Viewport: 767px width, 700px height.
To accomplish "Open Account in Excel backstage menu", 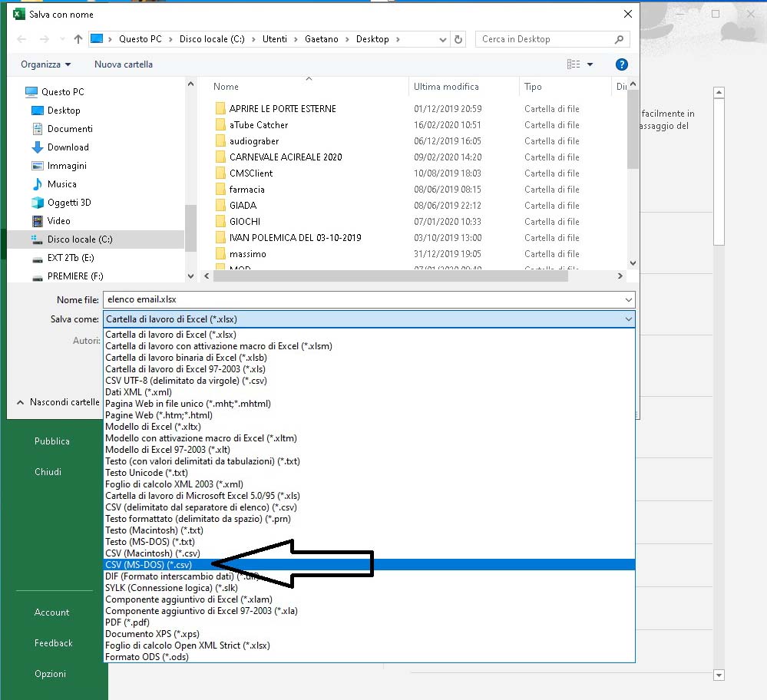I will pyautogui.click(x=52, y=612).
